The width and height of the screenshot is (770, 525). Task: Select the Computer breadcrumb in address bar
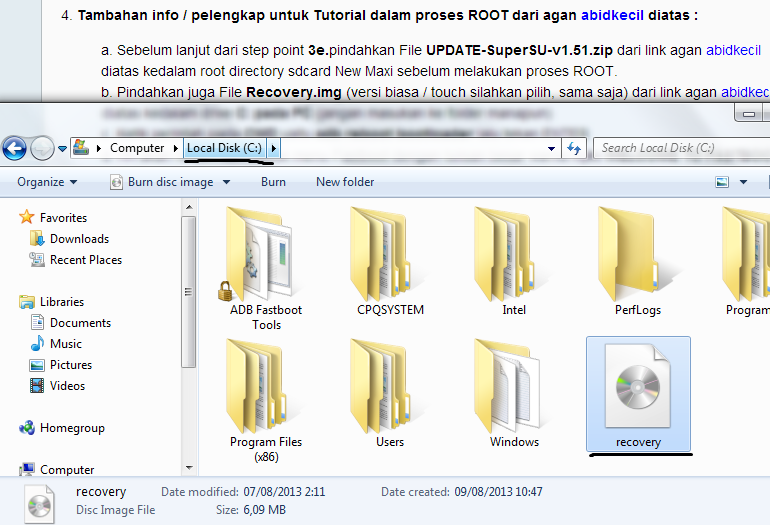pos(137,148)
